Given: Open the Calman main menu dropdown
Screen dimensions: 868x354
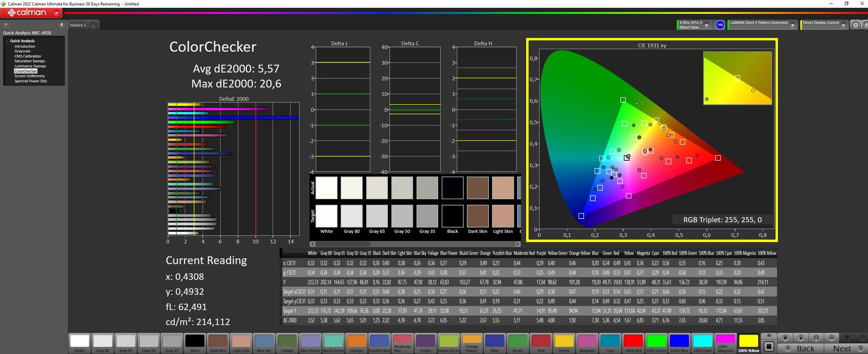Looking at the screenshot, I should [57, 13].
